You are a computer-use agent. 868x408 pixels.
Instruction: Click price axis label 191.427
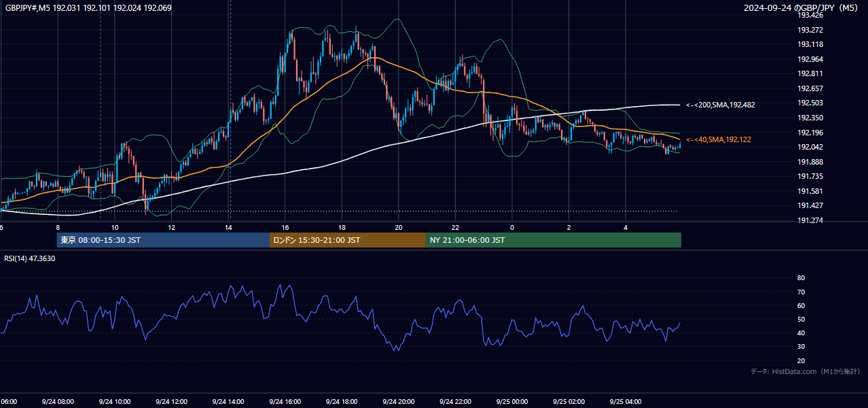pyautogui.click(x=810, y=205)
